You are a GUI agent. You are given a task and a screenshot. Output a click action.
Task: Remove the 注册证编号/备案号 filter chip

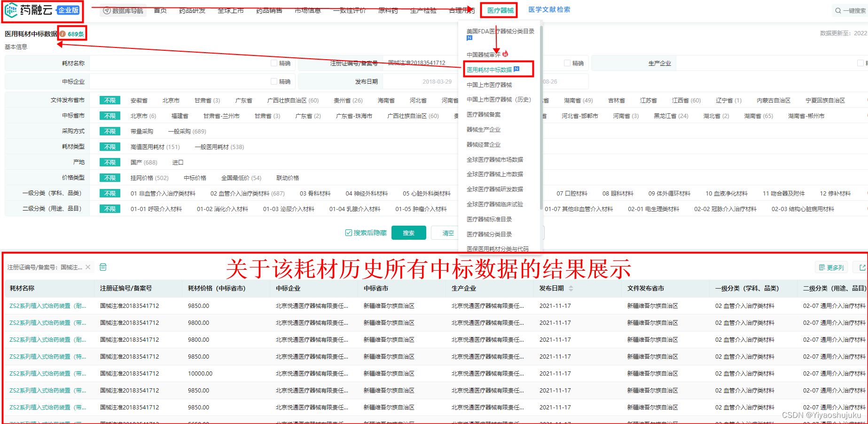pos(88,267)
